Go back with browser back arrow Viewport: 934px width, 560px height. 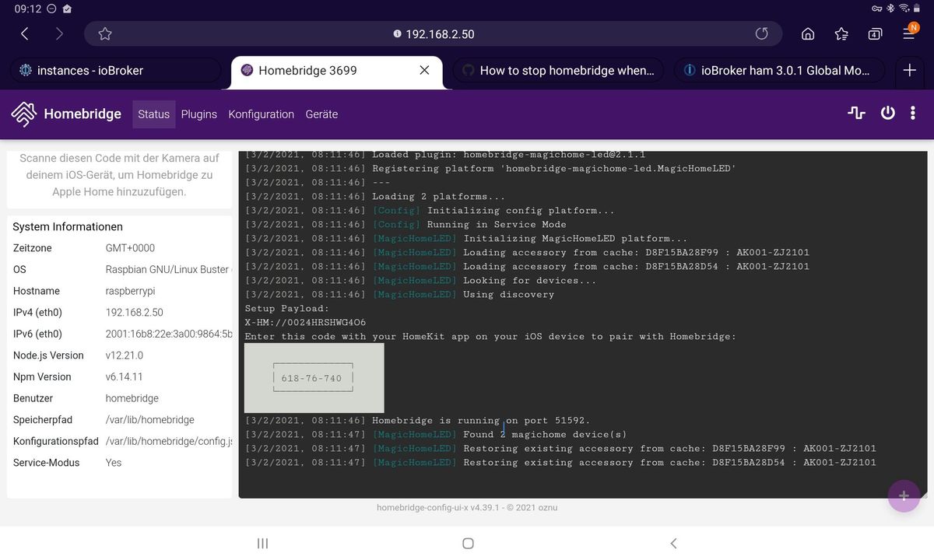tap(24, 33)
